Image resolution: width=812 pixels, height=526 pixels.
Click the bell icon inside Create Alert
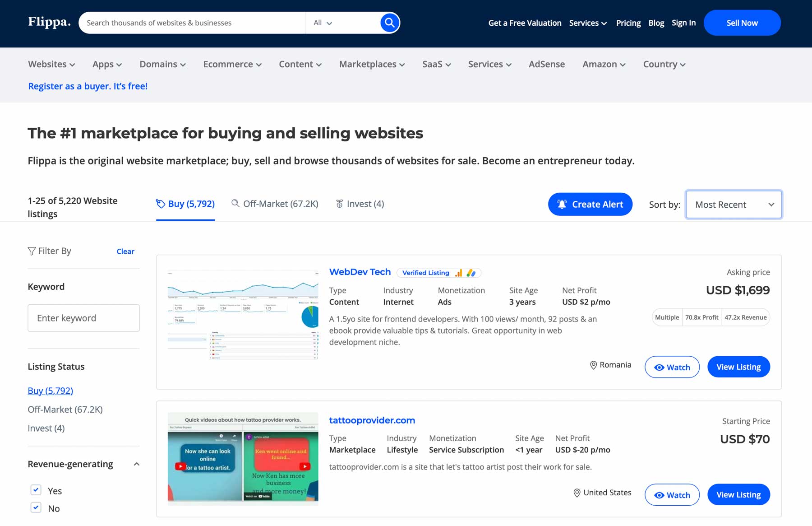562,204
